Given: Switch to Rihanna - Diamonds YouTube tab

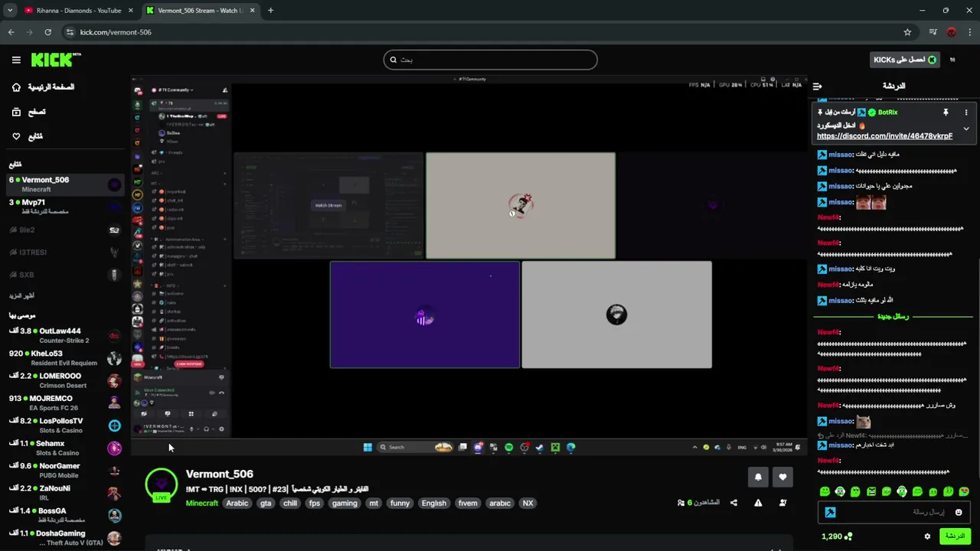Looking at the screenshot, I should (77, 11).
